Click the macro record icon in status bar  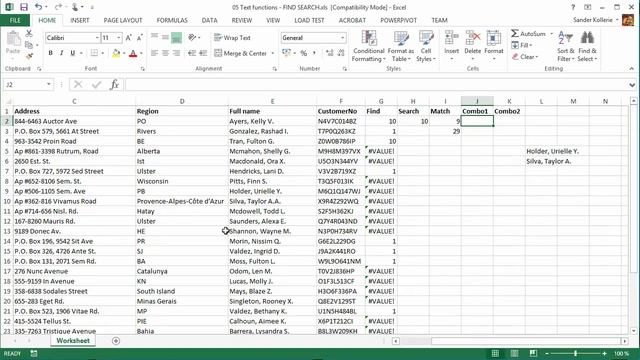(x=34, y=353)
